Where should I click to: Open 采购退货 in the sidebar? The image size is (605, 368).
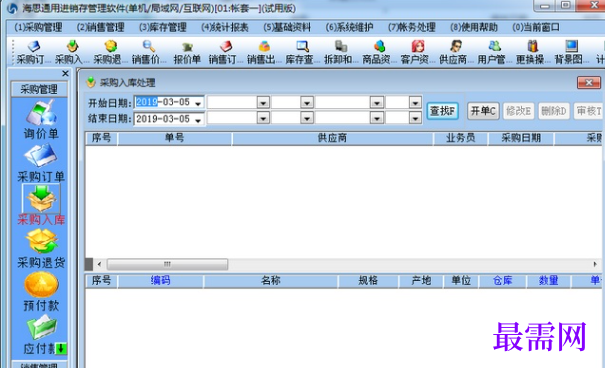coord(41,248)
